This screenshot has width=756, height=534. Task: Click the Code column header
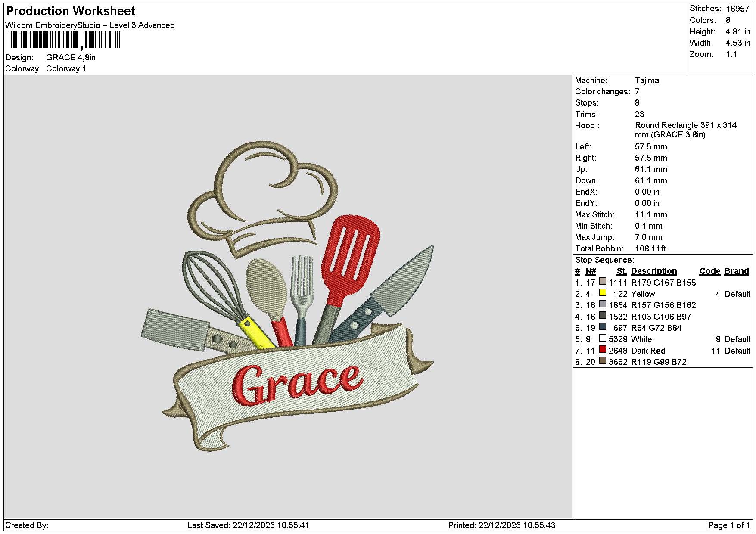(710, 271)
